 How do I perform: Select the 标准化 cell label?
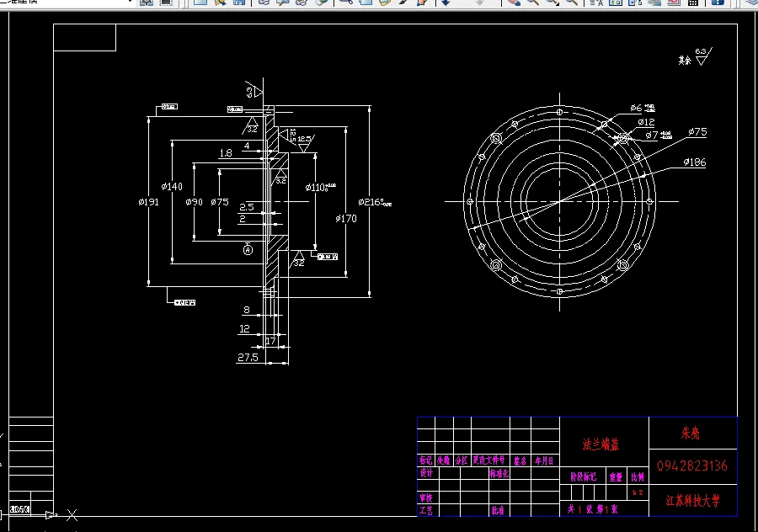[x=499, y=474]
